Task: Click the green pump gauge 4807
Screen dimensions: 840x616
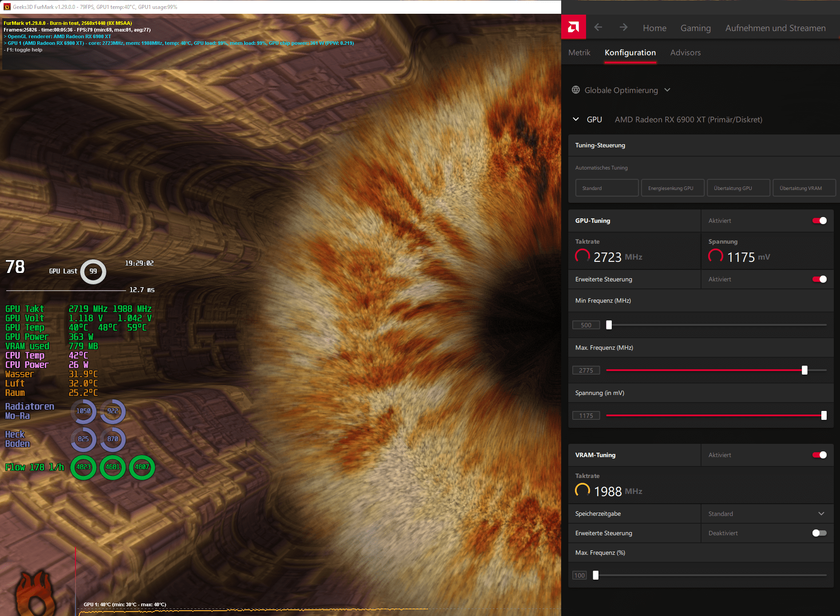Action: [142, 467]
